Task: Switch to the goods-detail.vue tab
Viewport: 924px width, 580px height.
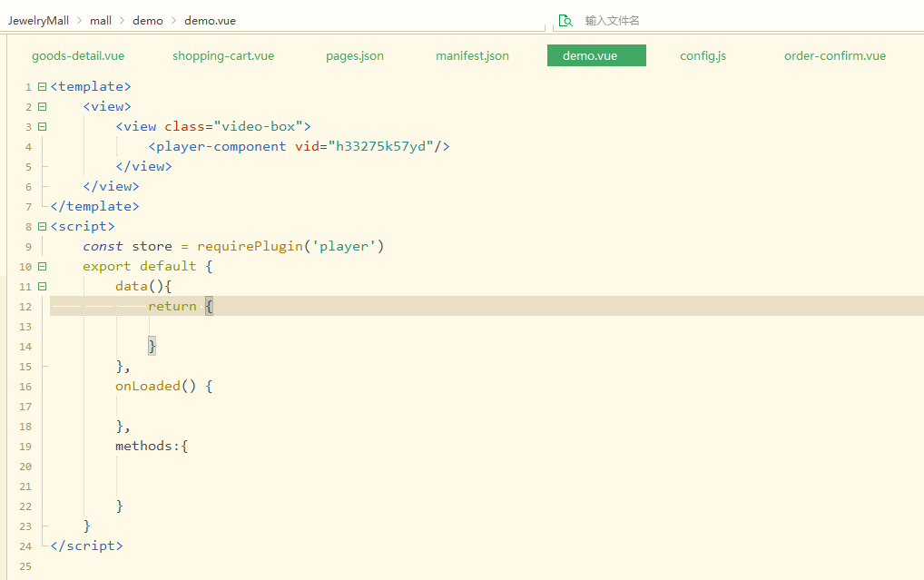Action: tap(78, 55)
